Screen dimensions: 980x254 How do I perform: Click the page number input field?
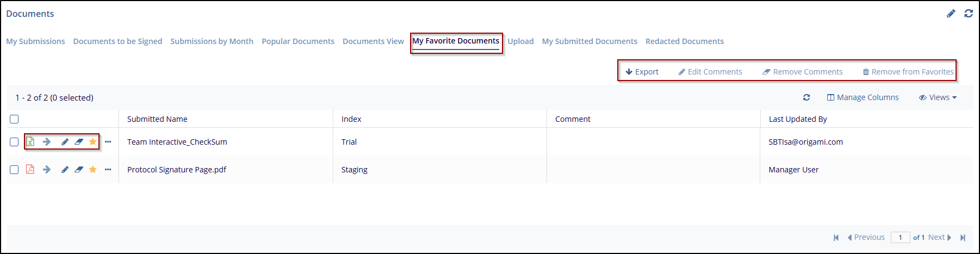coord(900,237)
